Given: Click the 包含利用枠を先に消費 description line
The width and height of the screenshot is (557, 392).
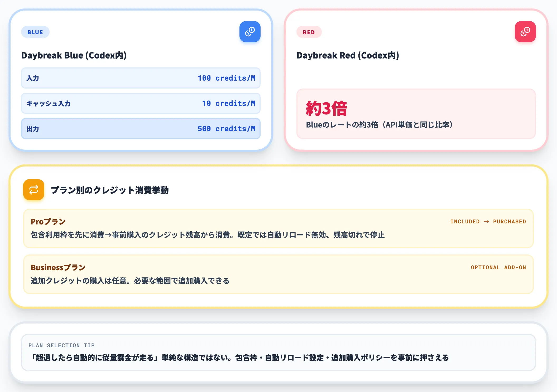Looking at the screenshot, I should point(208,235).
